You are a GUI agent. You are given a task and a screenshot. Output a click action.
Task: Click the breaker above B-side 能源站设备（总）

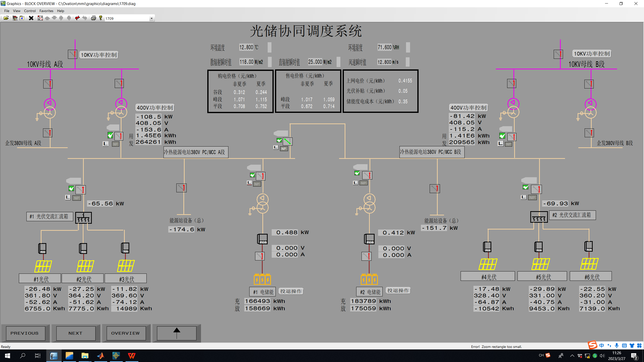435,189
